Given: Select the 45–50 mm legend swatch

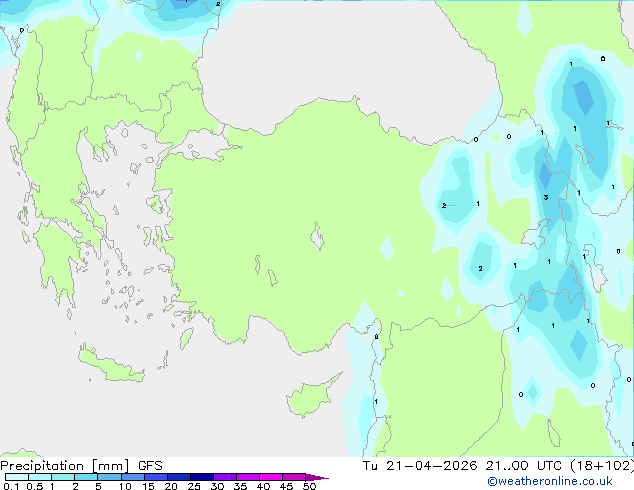Looking at the screenshot, I should tap(294, 477).
